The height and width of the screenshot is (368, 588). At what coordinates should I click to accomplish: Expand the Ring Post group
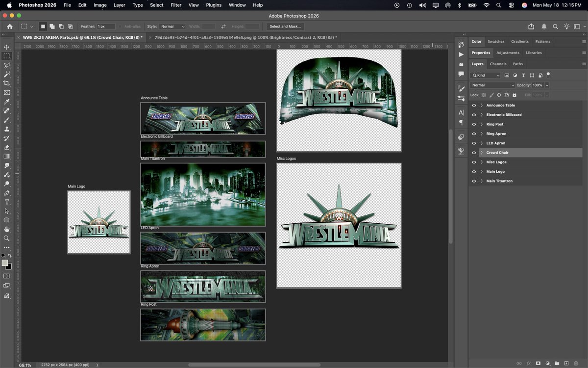(482, 124)
